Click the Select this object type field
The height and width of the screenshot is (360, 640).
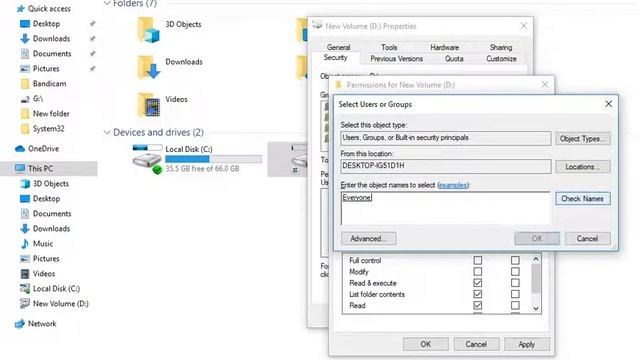[446, 138]
